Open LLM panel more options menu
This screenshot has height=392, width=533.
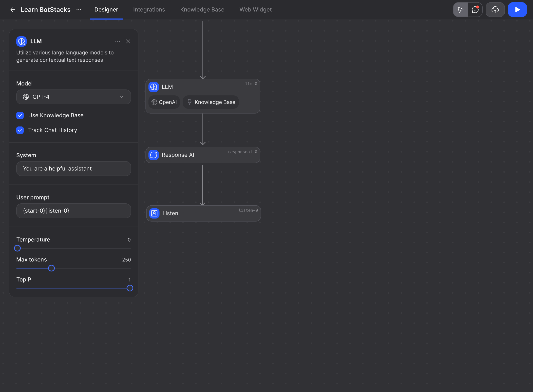click(118, 41)
